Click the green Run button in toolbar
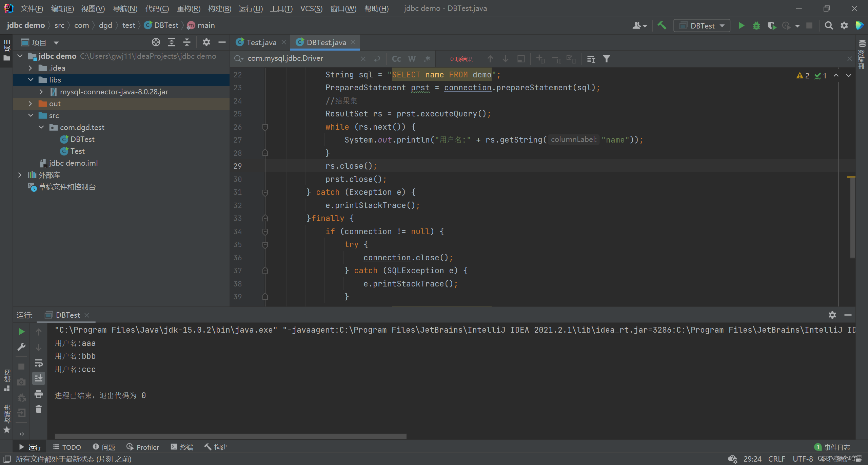 click(741, 26)
